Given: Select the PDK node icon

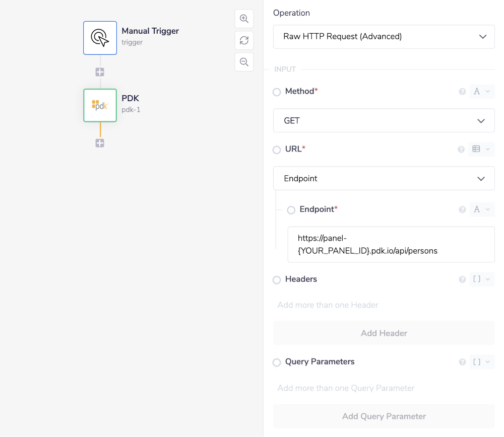Looking at the screenshot, I should point(100,105).
